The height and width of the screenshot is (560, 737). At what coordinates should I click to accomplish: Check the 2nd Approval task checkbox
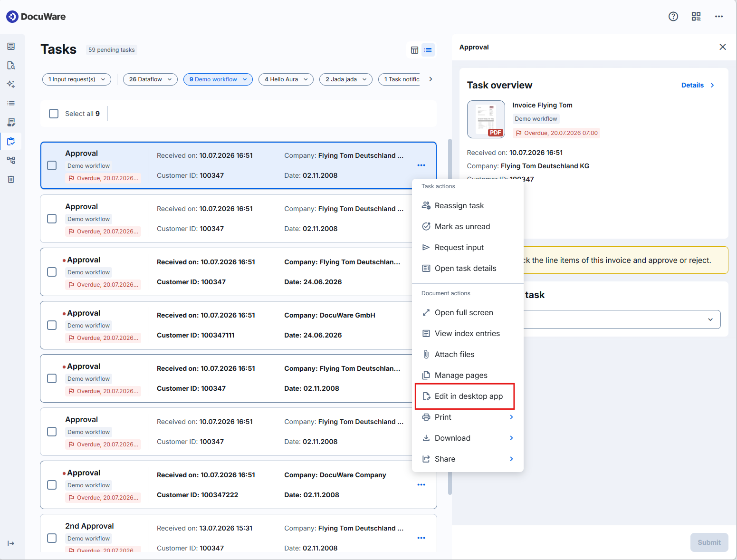click(52, 538)
